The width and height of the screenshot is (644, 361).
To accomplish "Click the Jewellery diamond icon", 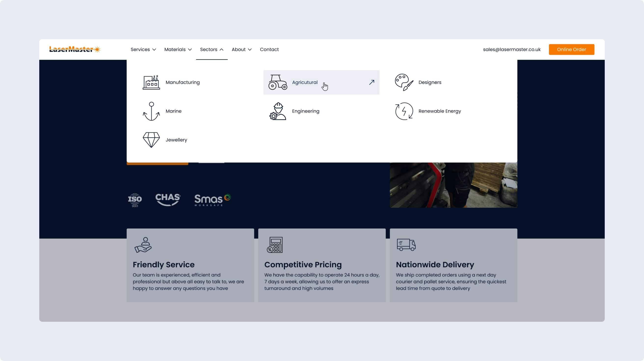I will pos(151,140).
